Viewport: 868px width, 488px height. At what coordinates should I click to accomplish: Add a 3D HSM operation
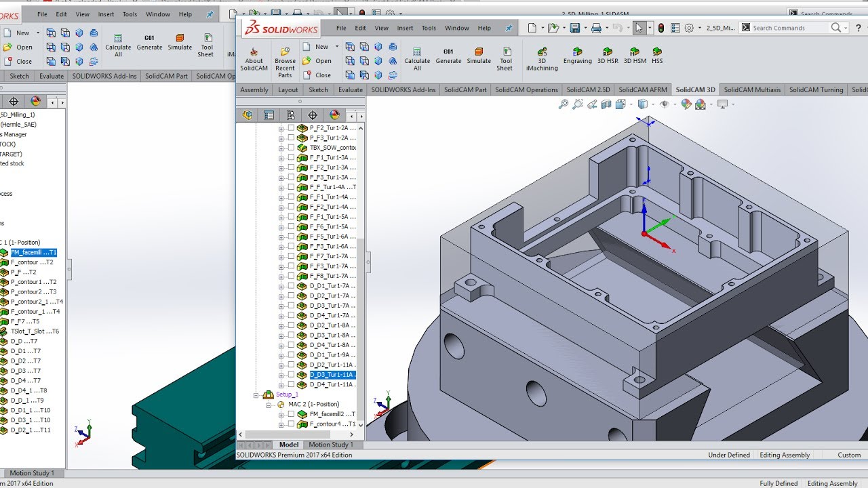click(635, 56)
